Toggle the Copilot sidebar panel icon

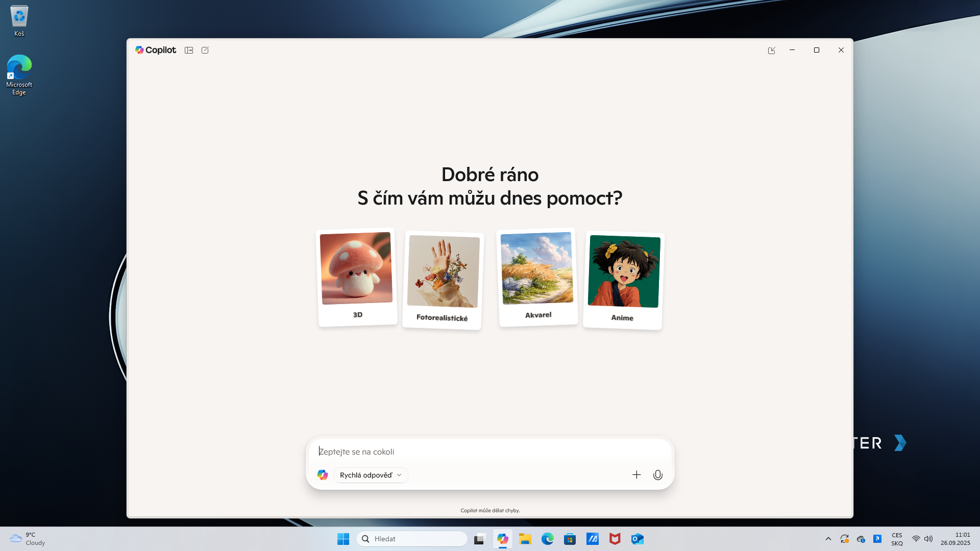coord(189,50)
